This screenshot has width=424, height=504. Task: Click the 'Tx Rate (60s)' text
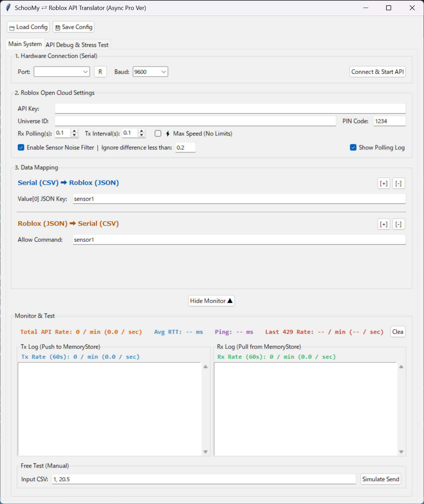pos(80,357)
